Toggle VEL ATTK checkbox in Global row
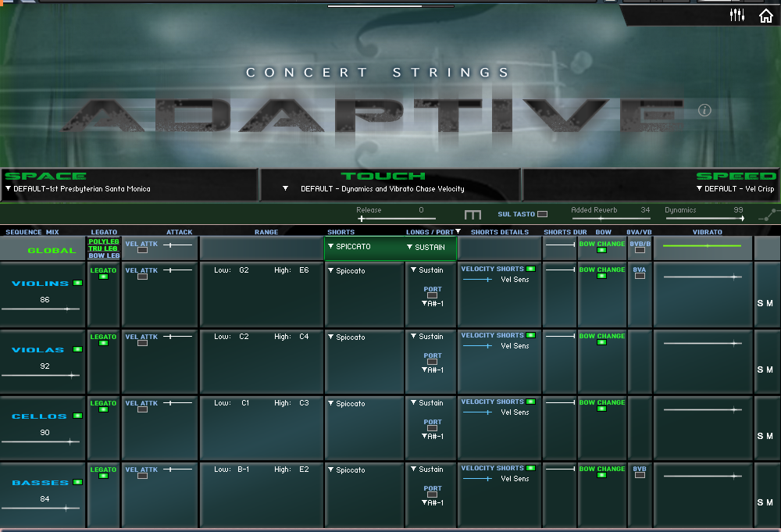 (x=142, y=250)
